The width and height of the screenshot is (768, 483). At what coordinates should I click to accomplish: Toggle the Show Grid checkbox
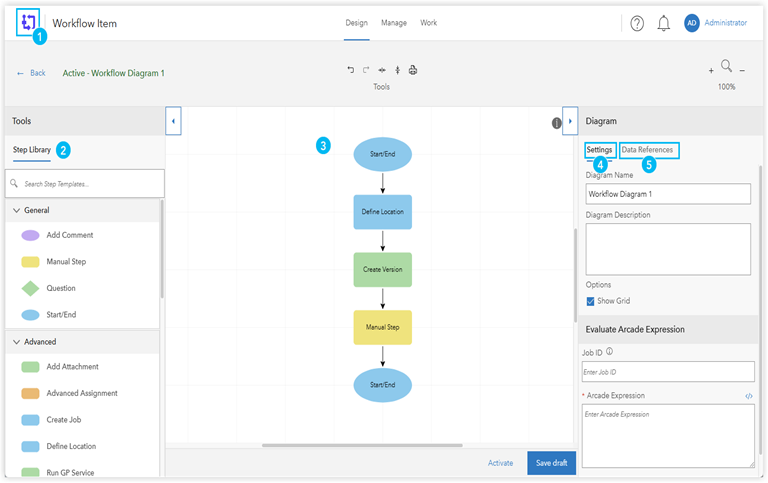(x=590, y=301)
